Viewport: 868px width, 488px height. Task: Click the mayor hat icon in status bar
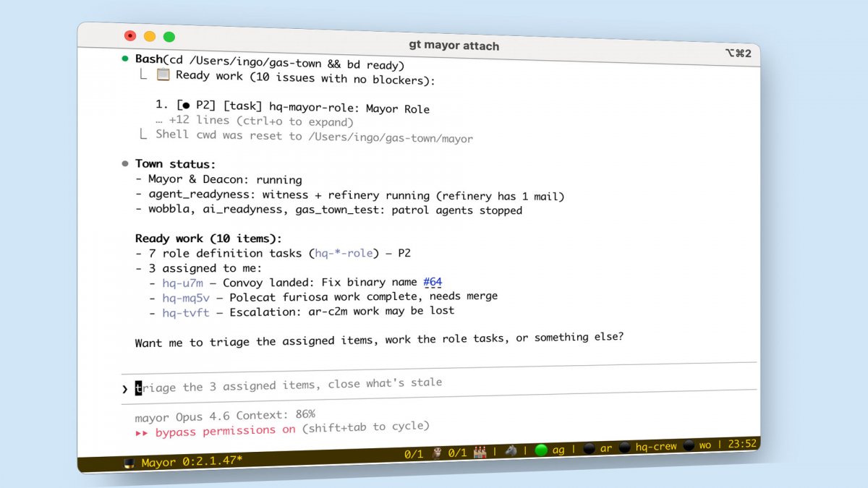[130, 463]
